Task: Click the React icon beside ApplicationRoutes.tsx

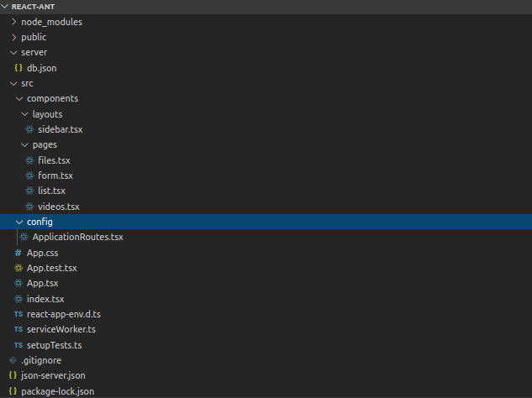Action: (x=24, y=237)
